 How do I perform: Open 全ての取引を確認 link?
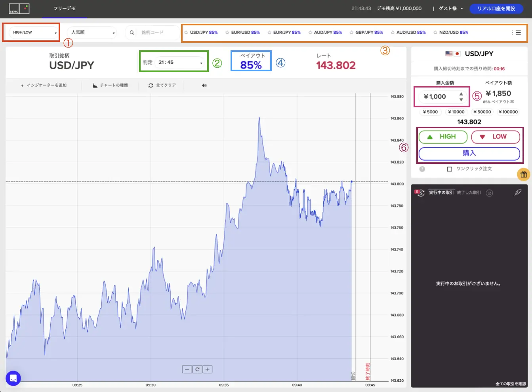[511, 384]
